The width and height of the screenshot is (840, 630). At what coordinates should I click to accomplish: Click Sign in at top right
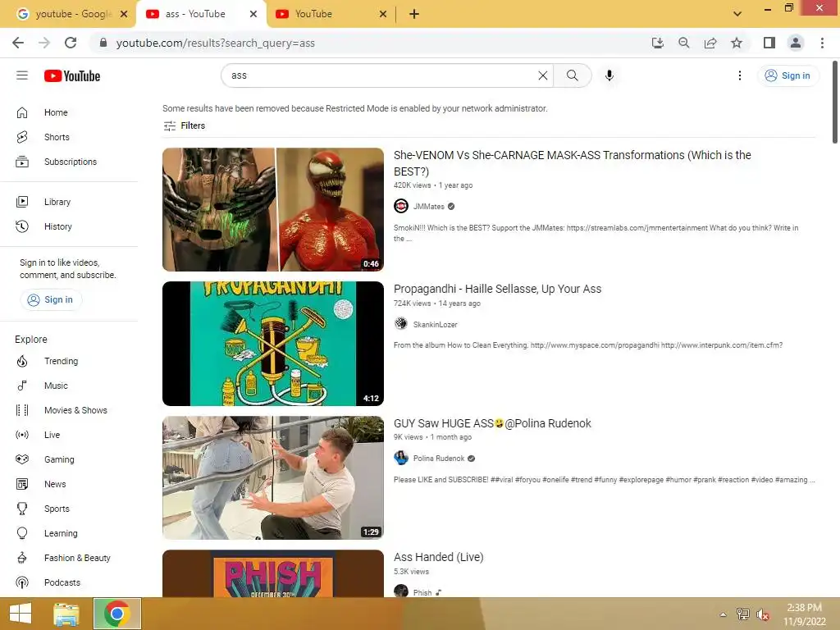pyautogui.click(x=787, y=75)
